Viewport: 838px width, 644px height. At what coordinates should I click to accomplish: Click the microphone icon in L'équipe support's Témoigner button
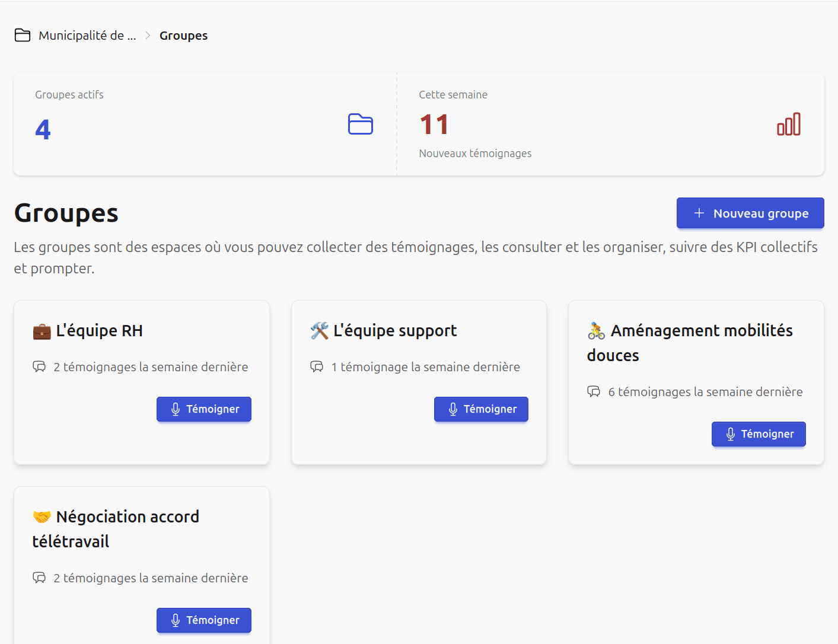tap(453, 409)
